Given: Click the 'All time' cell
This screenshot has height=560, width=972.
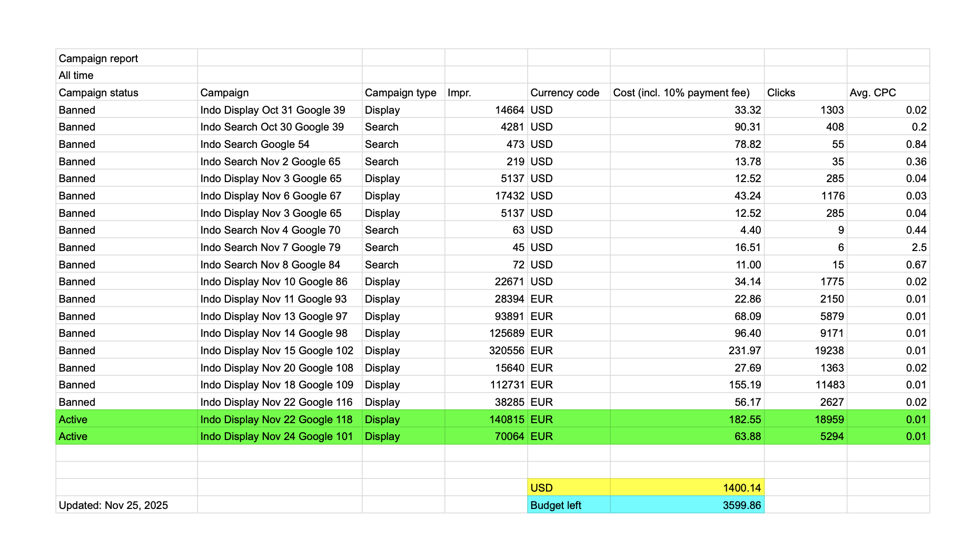Looking at the screenshot, I should 126,75.
